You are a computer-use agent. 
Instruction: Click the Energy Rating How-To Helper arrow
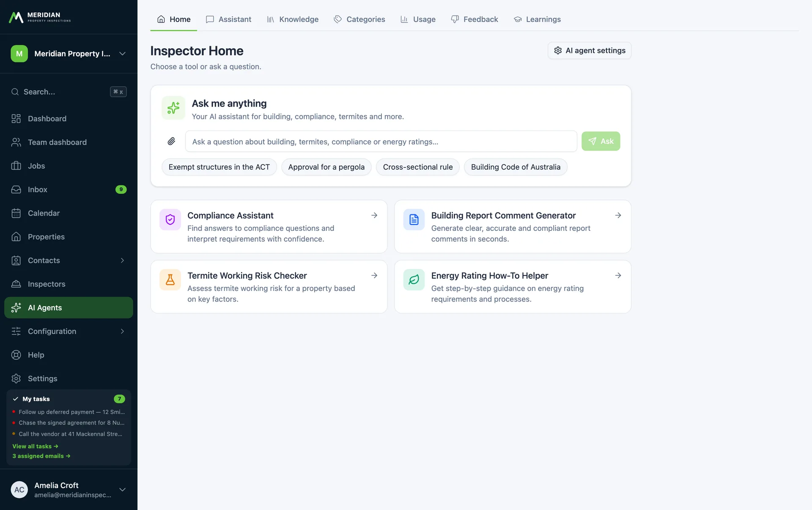click(618, 276)
